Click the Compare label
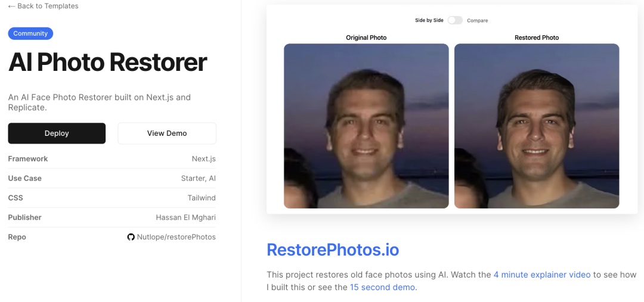The image size is (644, 302). coord(478,20)
